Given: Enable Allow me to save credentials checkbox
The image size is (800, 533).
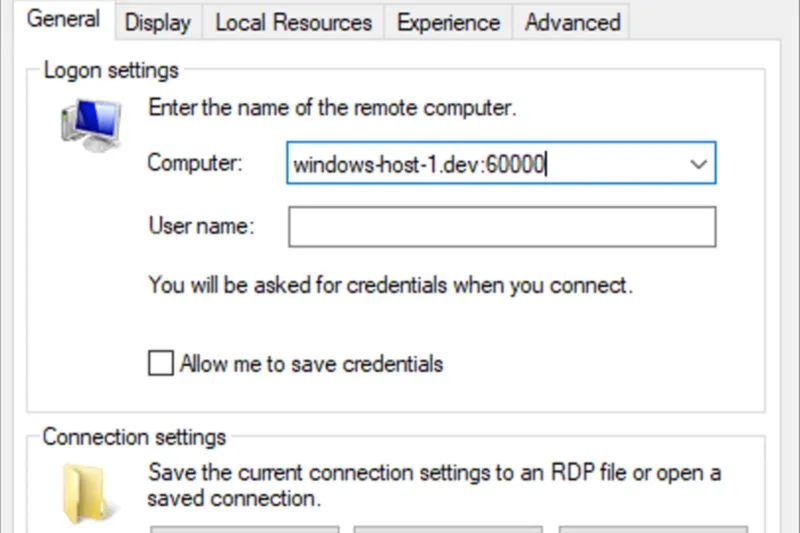Looking at the screenshot, I should (161, 363).
